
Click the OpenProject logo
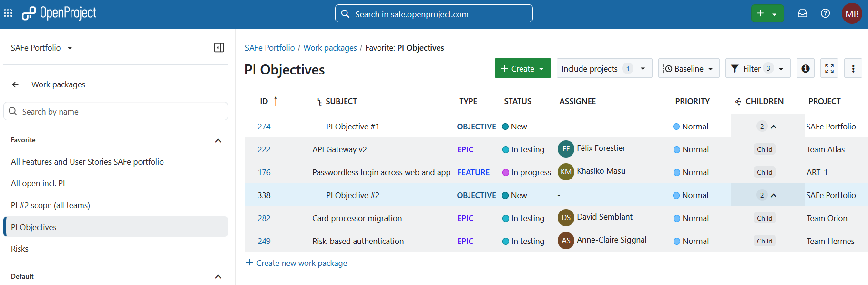[59, 13]
